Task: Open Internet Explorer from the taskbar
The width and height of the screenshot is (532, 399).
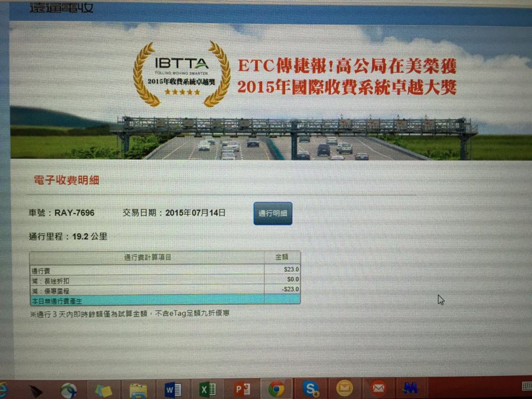Action: click(4, 390)
